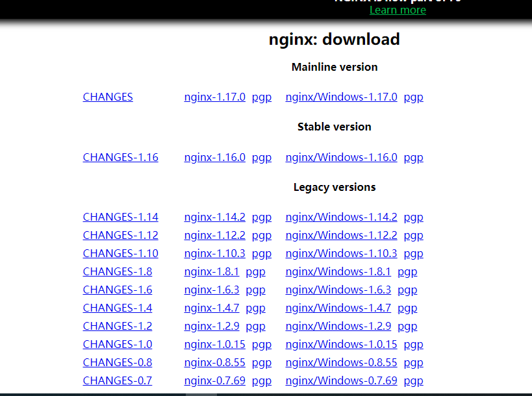Screen dimensions: 532x396
Task: Download nginx-1.17.0 source
Action: point(215,97)
